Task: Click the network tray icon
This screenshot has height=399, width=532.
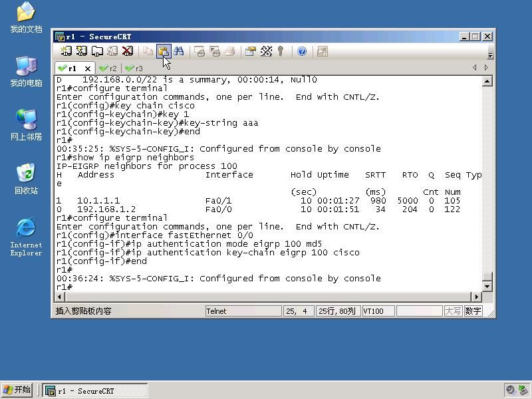Action: [x=523, y=390]
